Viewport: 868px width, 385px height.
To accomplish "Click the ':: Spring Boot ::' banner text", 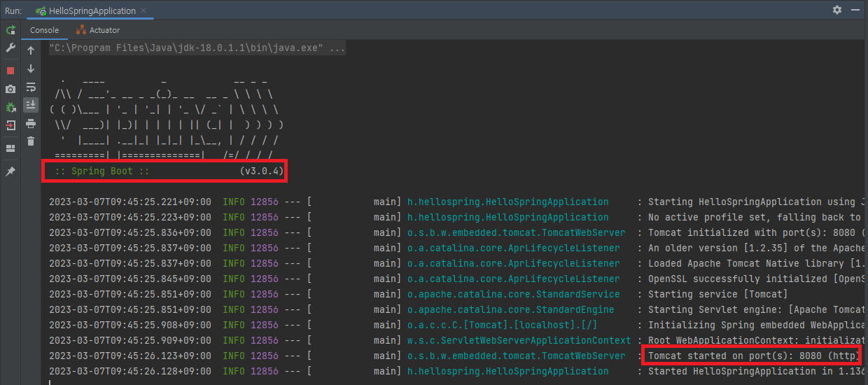I will [102, 171].
